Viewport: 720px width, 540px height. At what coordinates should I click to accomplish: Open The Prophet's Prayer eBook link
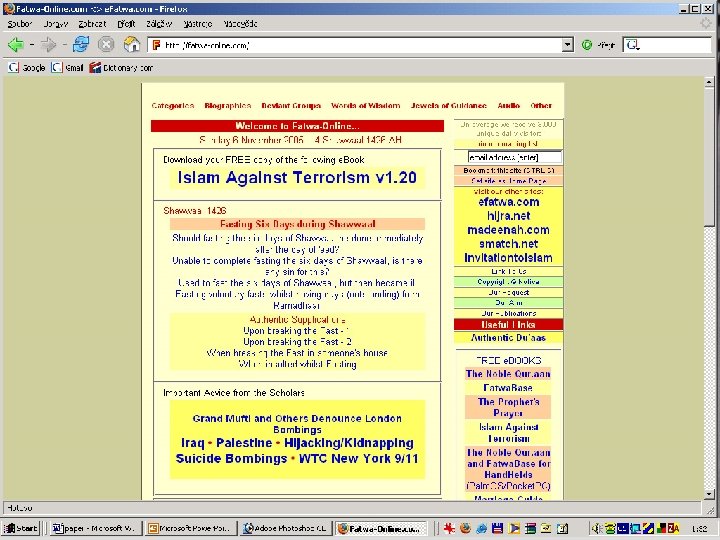pyautogui.click(x=508, y=407)
